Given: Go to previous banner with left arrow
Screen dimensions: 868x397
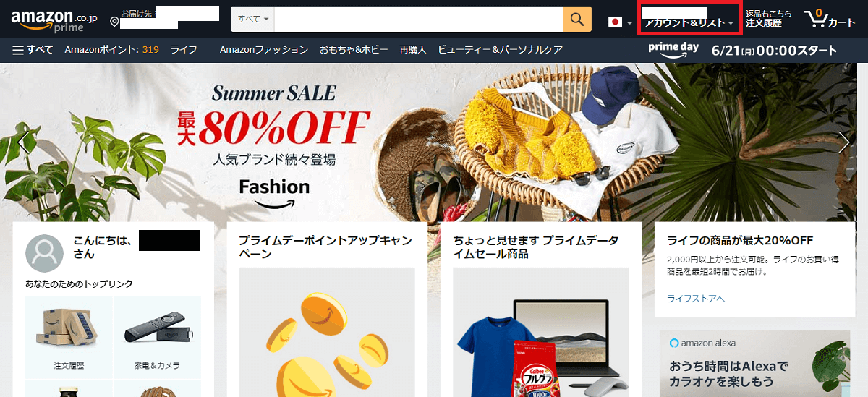Looking at the screenshot, I should tap(25, 142).
